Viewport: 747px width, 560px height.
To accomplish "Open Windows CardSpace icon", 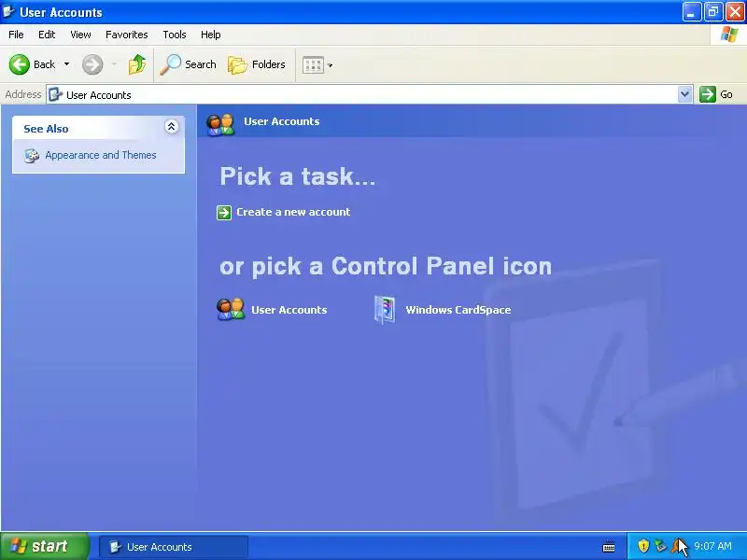I will [385, 310].
